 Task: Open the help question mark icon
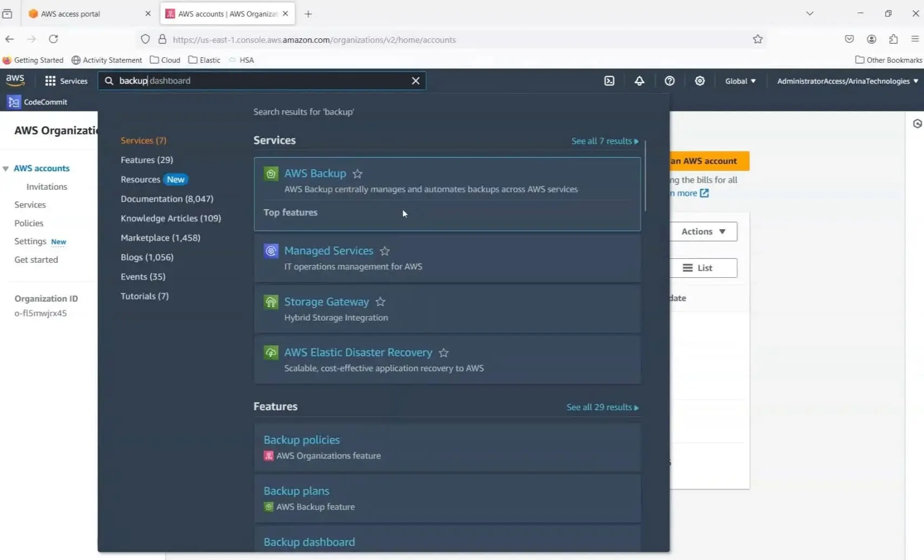pos(669,81)
